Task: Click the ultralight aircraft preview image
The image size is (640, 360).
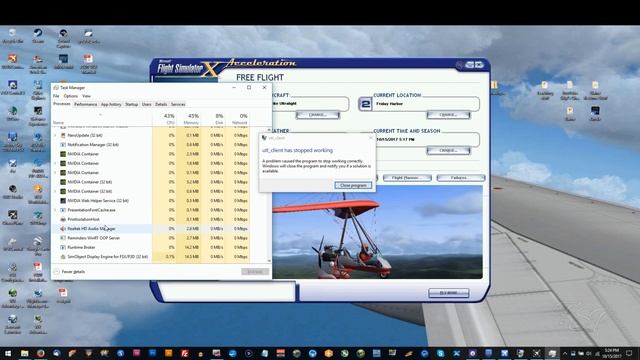Action: click(378, 232)
